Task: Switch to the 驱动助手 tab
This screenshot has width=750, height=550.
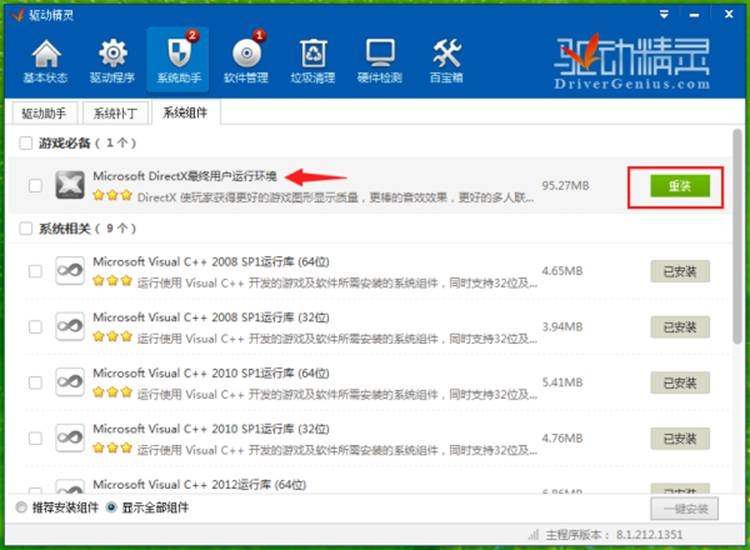Action: (x=44, y=113)
